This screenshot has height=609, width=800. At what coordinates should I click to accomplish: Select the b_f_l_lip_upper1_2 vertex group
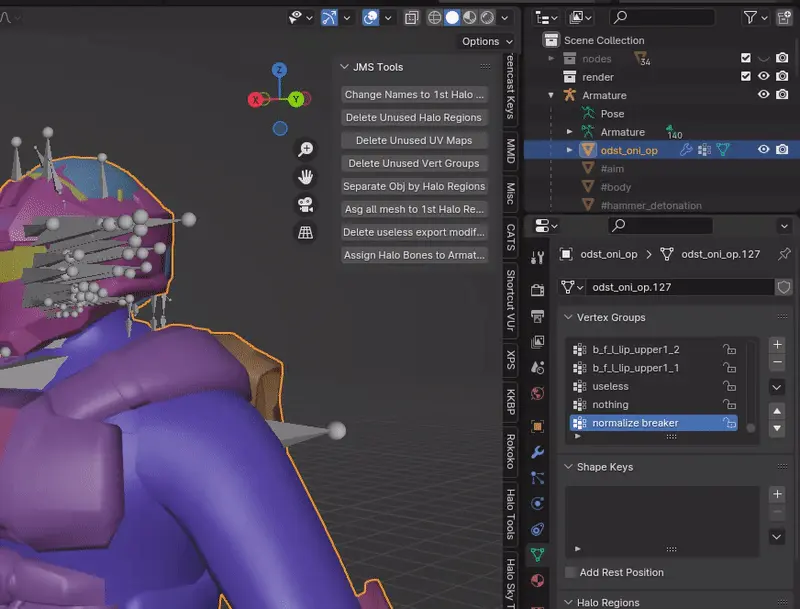tap(654, 349)
